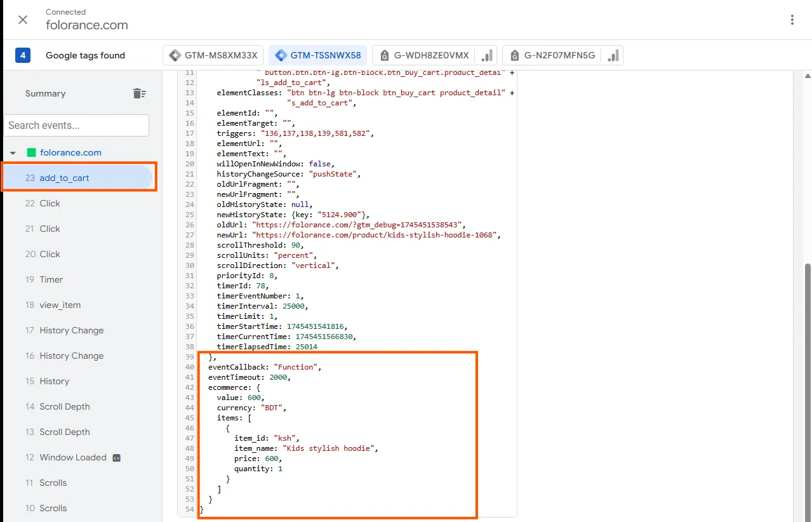Close the Tag Assistant debug session
The image size is (812, 522).
(23, 20)
